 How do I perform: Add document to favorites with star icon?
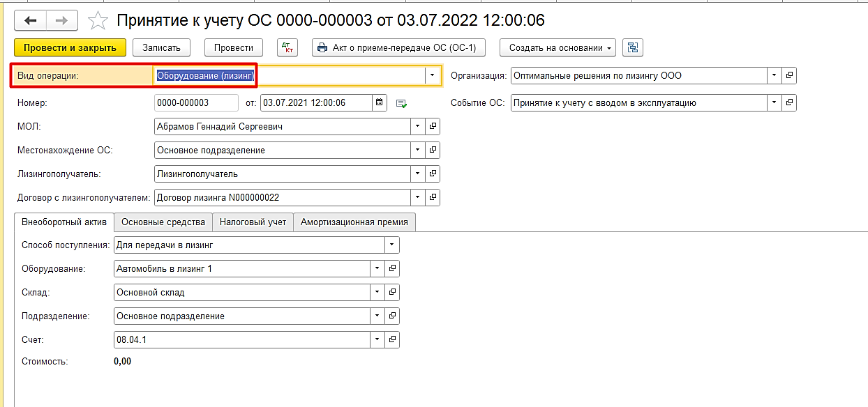click(98, 21)
